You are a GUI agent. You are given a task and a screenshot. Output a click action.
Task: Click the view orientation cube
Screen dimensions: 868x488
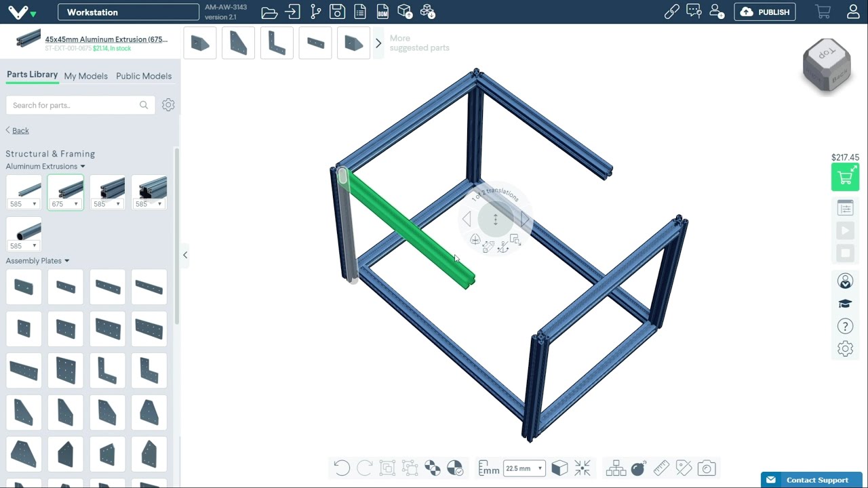(x=826, y=66)
